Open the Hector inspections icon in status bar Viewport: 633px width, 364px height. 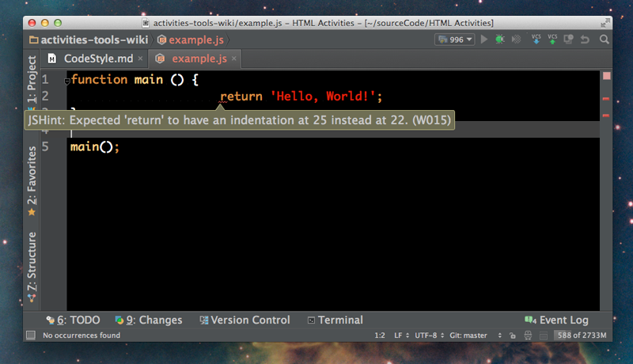click(x=528, y=336)
